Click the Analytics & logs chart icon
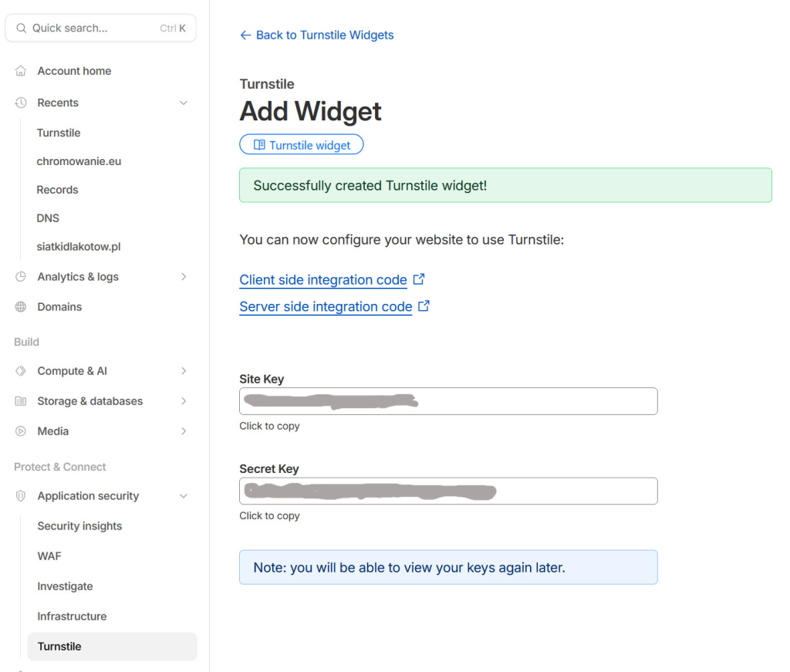Image resolution: width=790 pixels, height=672 pixels. coord(21,277)
